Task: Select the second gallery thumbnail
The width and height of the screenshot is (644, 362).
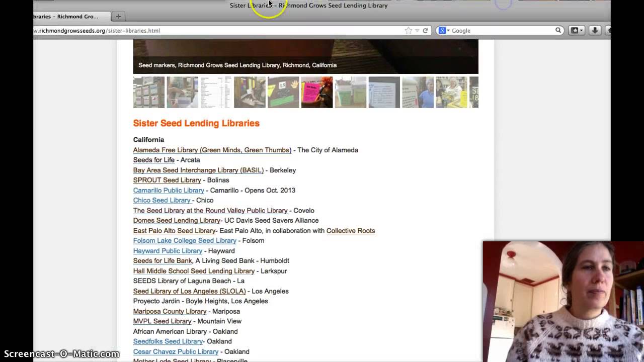Action: tap(182, 92)
